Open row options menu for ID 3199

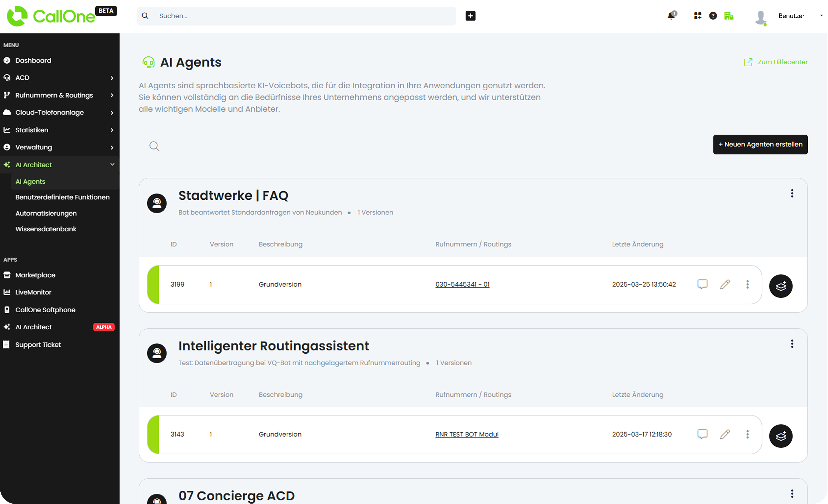(748, 285)
